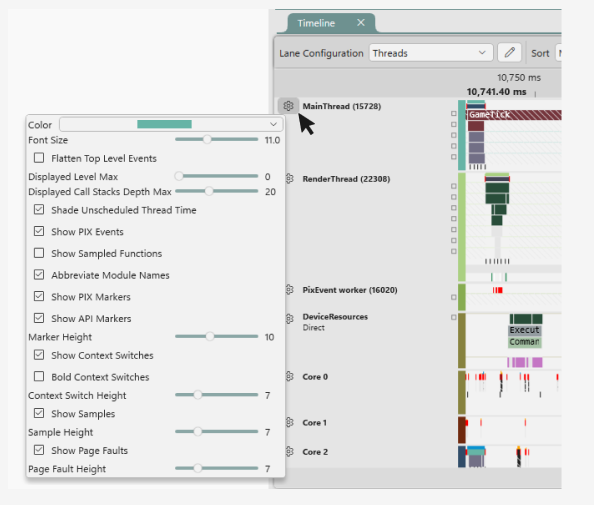Click the Context Switch Height slider
594x505 pixels.
pyautogui.click(x=216, y=395)
